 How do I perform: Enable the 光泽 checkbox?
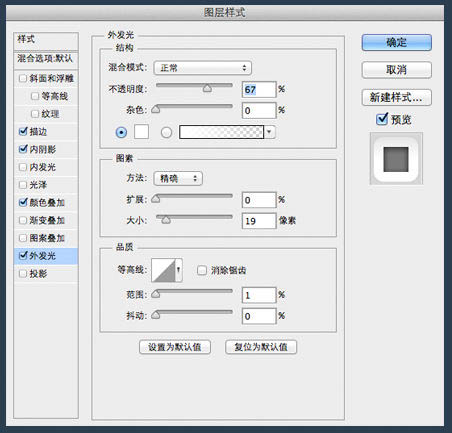tap(23, 185)
